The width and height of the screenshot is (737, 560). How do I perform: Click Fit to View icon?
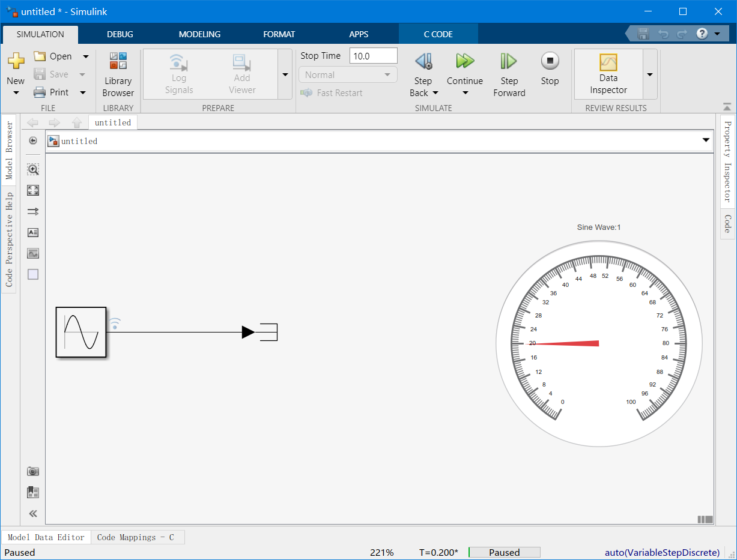[33, 190]
